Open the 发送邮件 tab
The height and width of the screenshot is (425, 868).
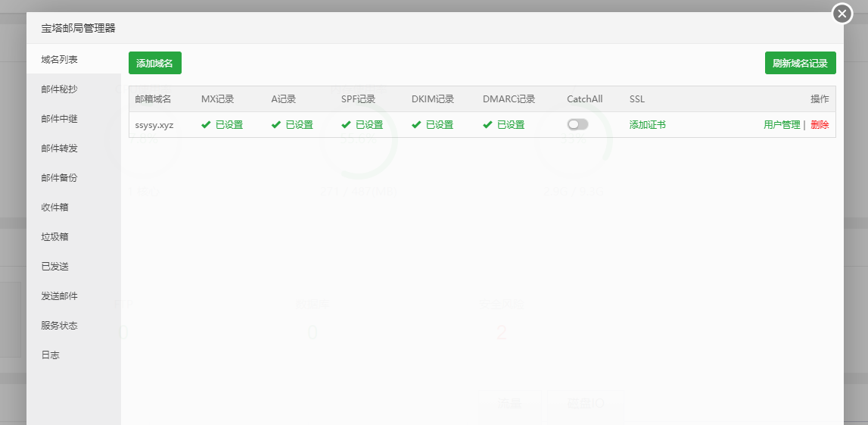73,296
